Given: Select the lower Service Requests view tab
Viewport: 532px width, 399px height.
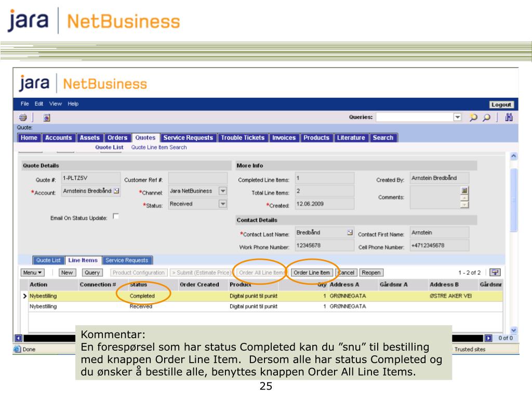Looking at the screenshot, I should tap(127, 260).
